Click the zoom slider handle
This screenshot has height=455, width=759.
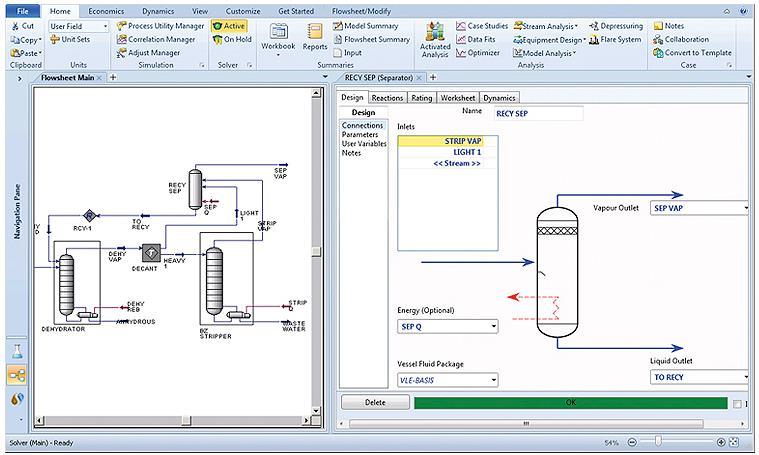(x=658, y=441)
